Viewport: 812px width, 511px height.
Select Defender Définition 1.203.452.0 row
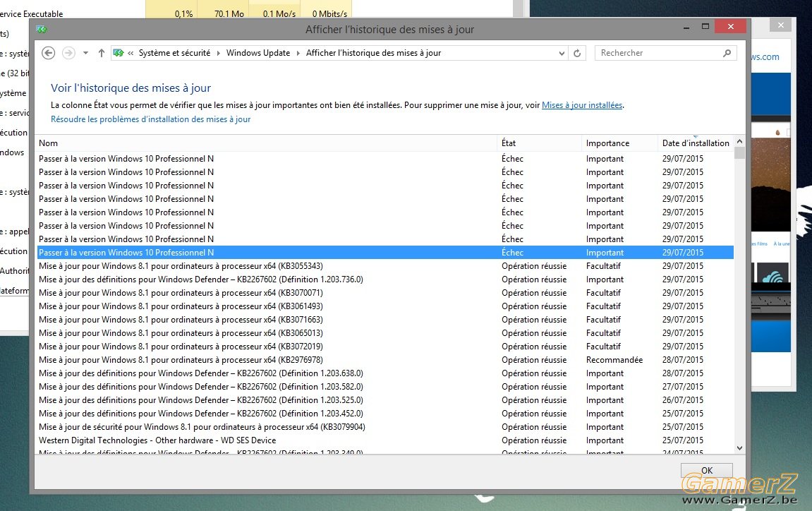[384, 414]
